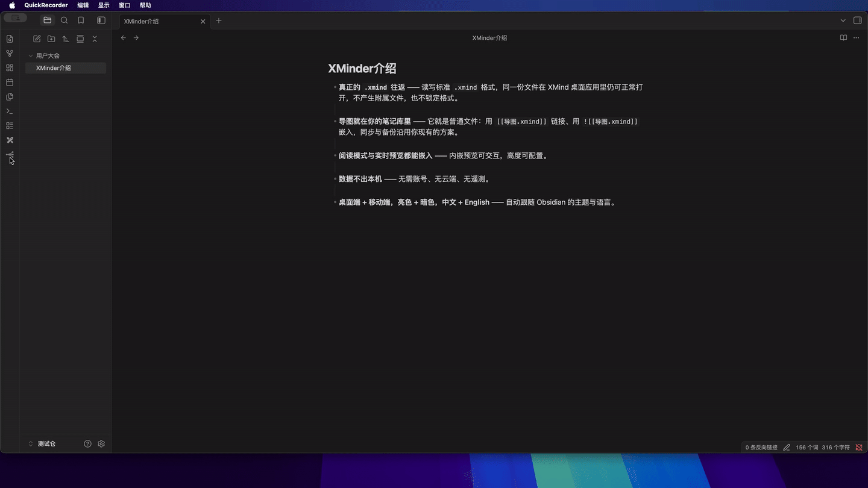The height and width of the screenshot is (488, 868).
Task: Switch to reading view book icon
Action: click(x=843, y=38)
